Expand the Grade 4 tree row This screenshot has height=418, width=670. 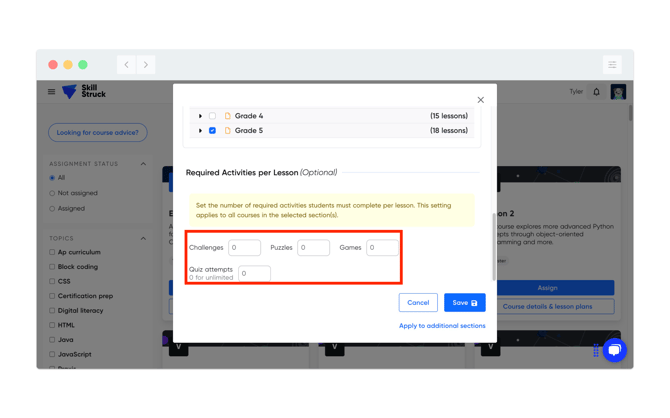[x=200, y=116]
